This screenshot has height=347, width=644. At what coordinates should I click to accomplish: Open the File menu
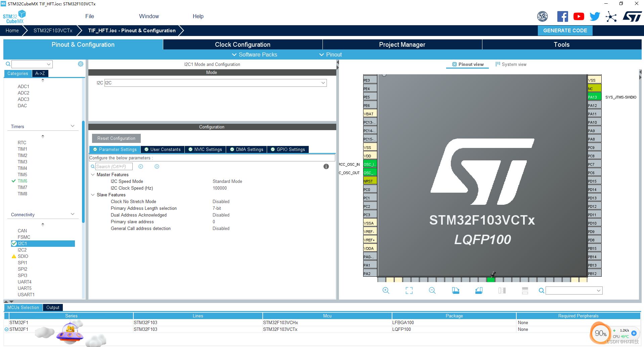(90, 16)
